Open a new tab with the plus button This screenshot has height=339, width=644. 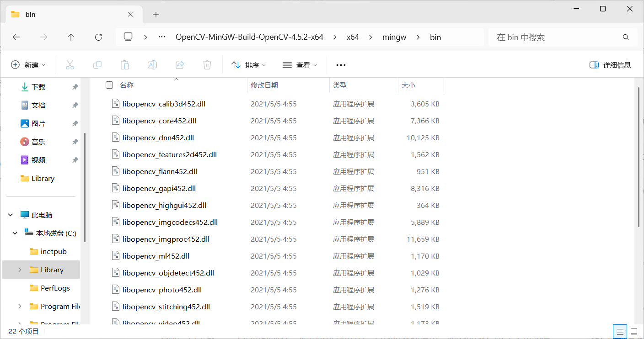pos(156,14)
